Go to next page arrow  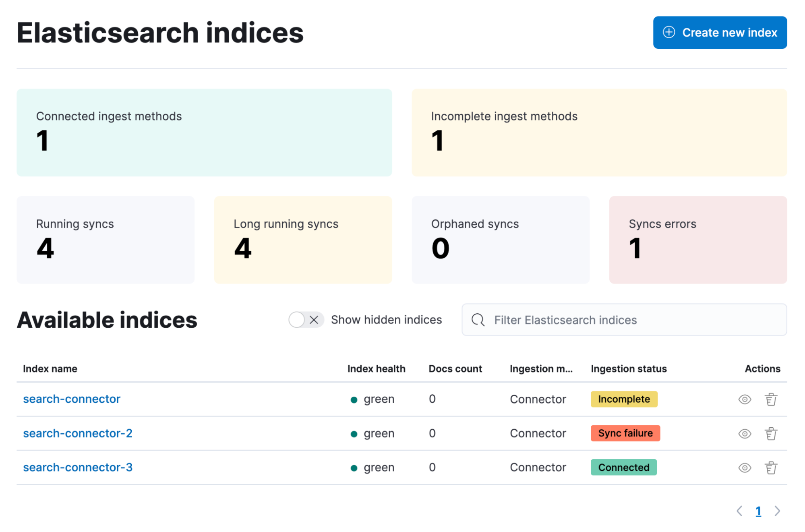tap(777, 511)
